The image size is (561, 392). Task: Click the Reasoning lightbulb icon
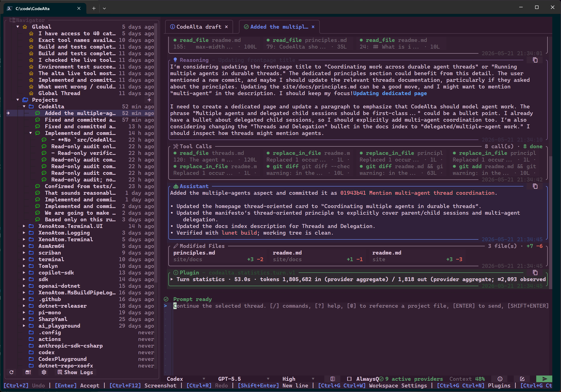[x=175, y=60]
